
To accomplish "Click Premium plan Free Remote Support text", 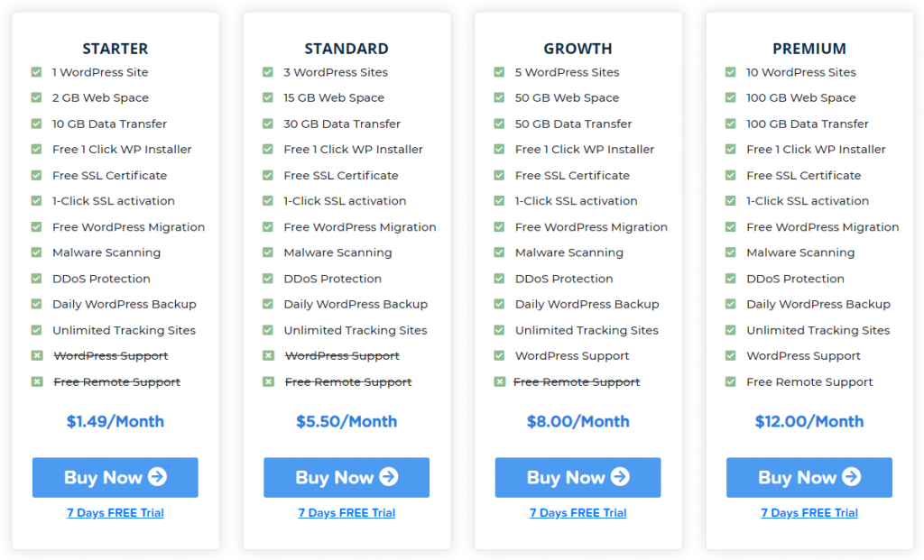I will point(809,382).
